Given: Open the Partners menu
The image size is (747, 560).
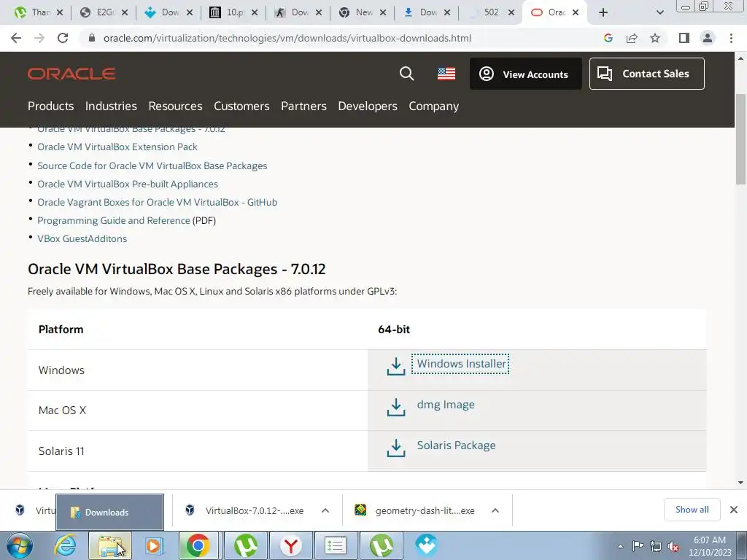Looking at the screenshot, I should coord(303,106).
